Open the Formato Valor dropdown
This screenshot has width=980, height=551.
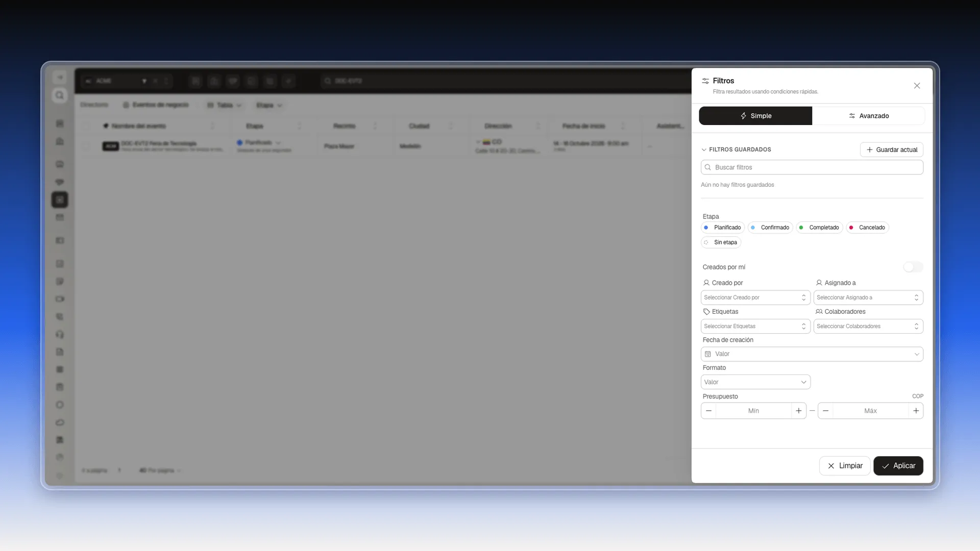(755, 382)
